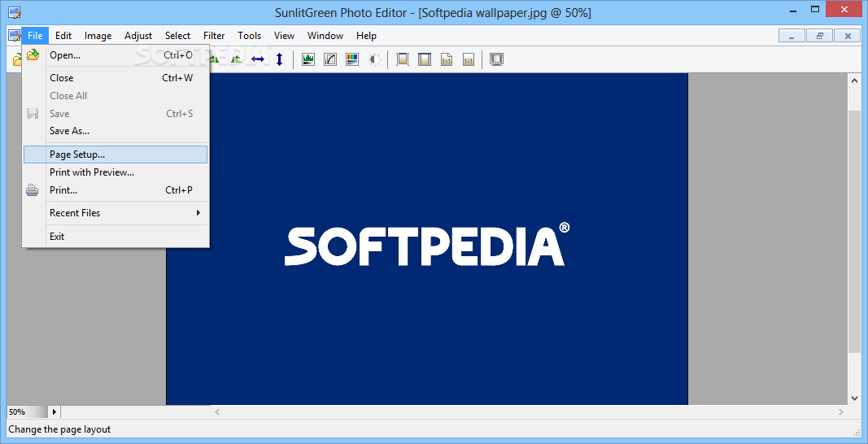Click the Open folder icon in the File menu
Image resolution: width=868 pixels, height=444 pixels.
(x=33, y=54)
